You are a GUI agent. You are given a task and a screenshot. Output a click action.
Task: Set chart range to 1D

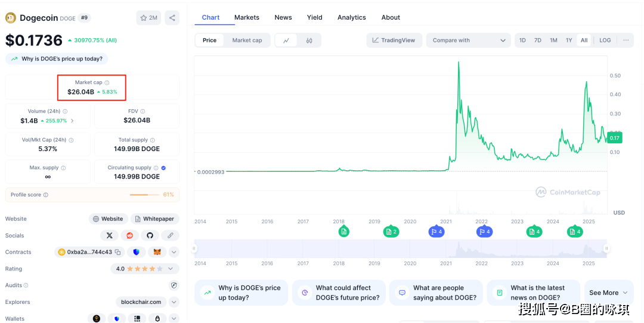tap(522, 41)
